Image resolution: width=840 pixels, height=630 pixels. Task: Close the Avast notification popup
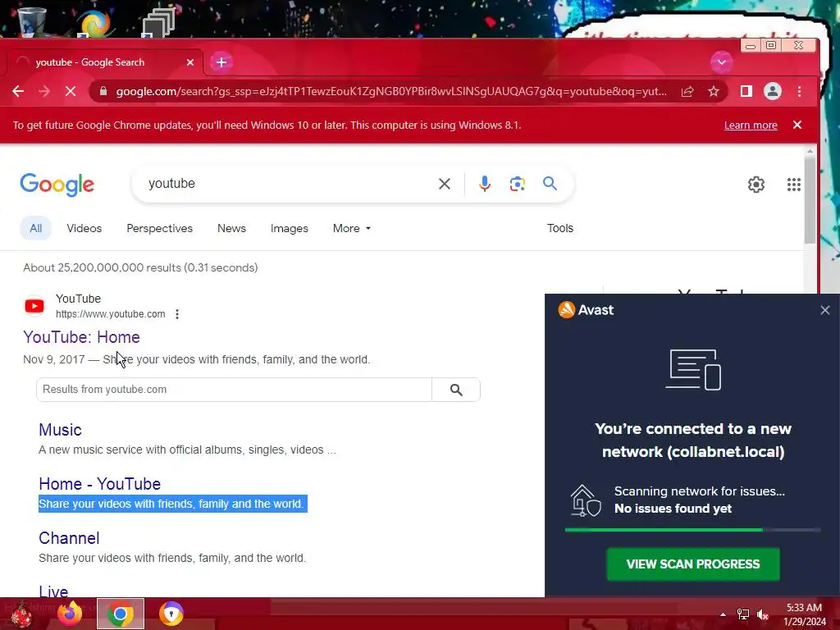[825, 310]
